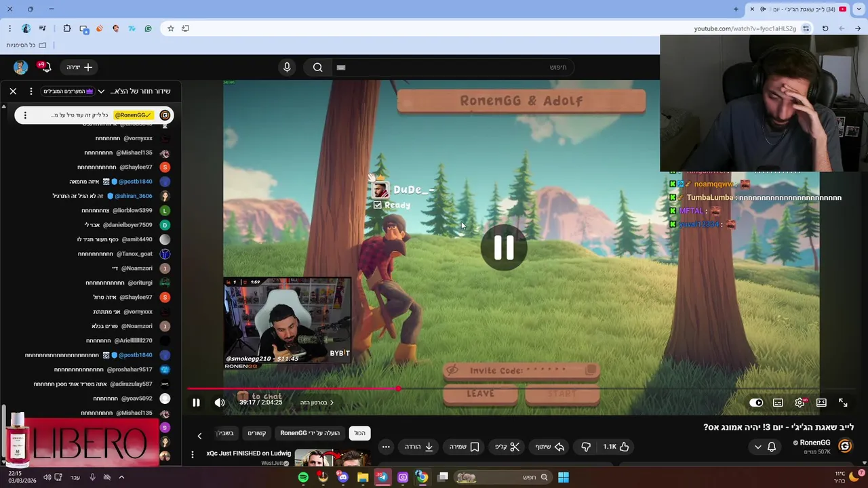
Task: Open the @liorblow5399 avatar in chat
Action: pos(165,211)
